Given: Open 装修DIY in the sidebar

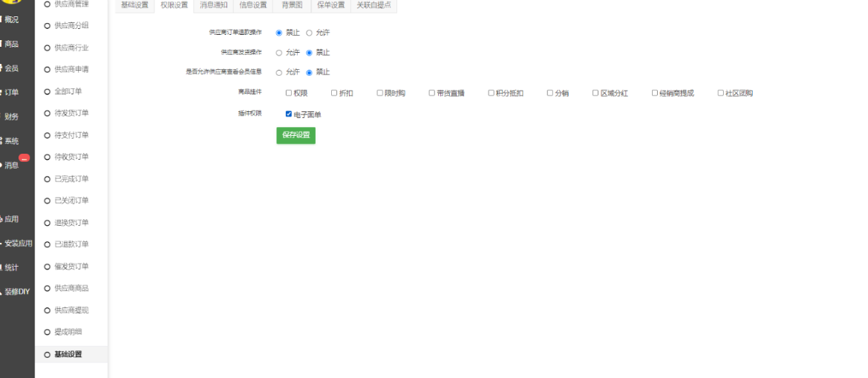Looking at the screenshot, I should click(x=16, y=292).
